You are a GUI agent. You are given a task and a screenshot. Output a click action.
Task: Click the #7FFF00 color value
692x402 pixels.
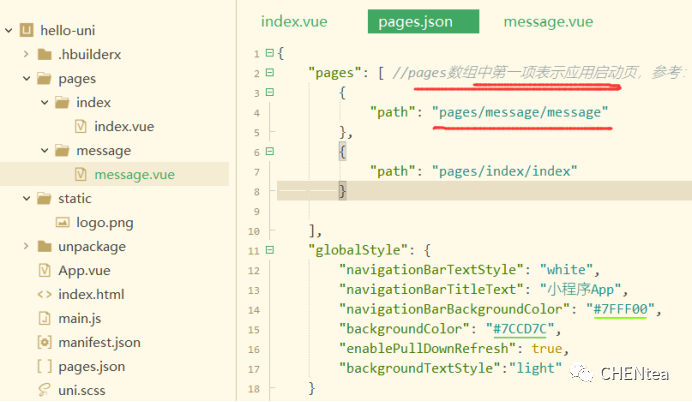(618, 309)
